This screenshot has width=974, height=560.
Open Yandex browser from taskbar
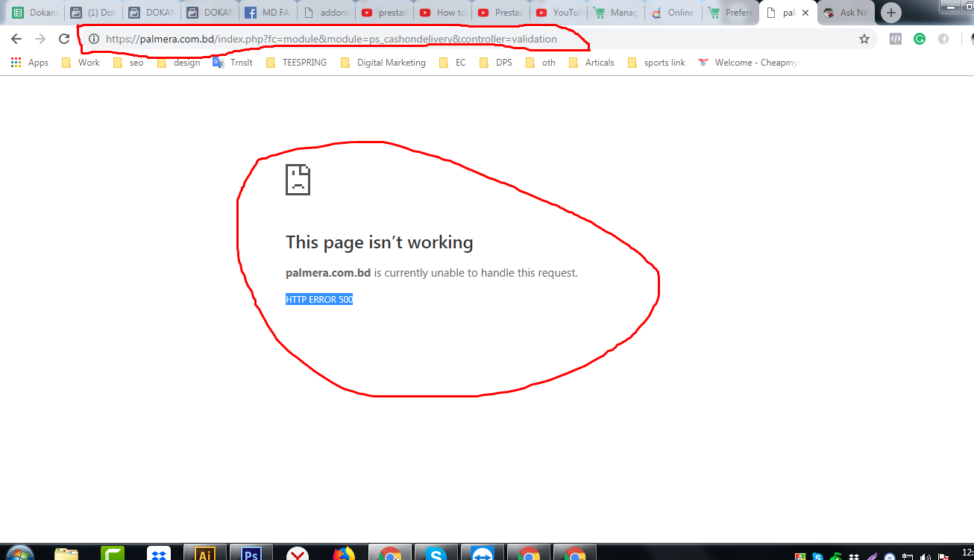click(x=298, y=554)
